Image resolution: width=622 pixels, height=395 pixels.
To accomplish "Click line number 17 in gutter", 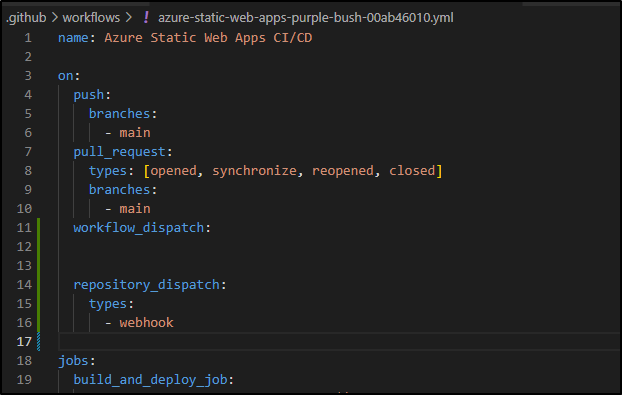I will tap(24, 342).
